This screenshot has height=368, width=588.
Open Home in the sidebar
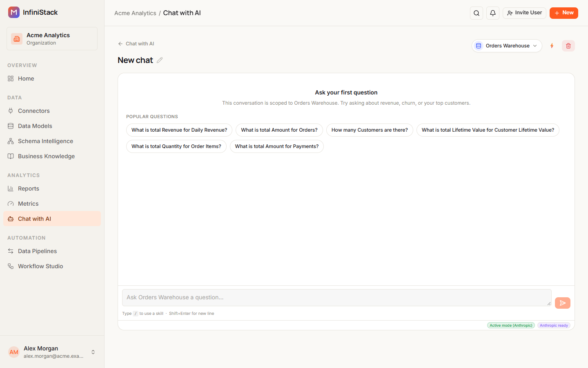[52, 79]
